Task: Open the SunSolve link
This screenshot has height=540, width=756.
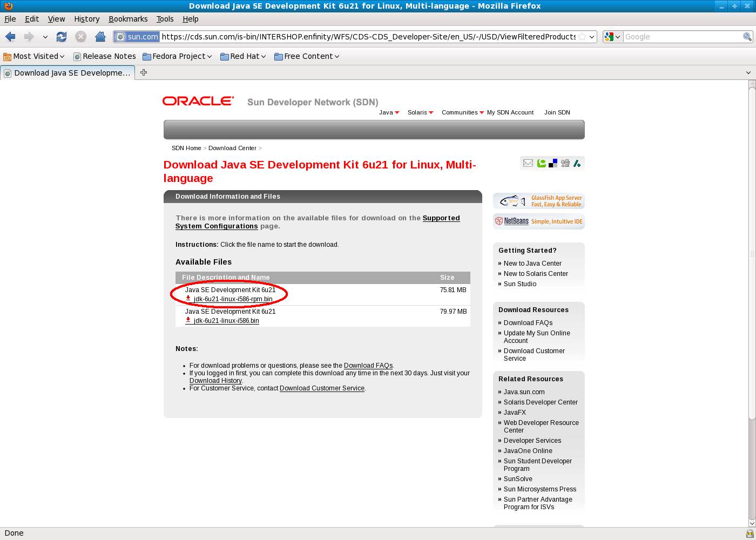Action: click(x=518, y=479)
